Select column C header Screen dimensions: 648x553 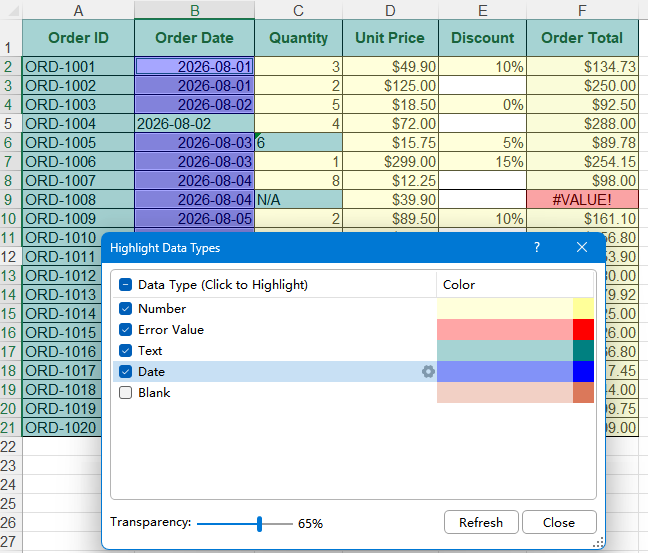pyautogui.click(x=298, y=10)
